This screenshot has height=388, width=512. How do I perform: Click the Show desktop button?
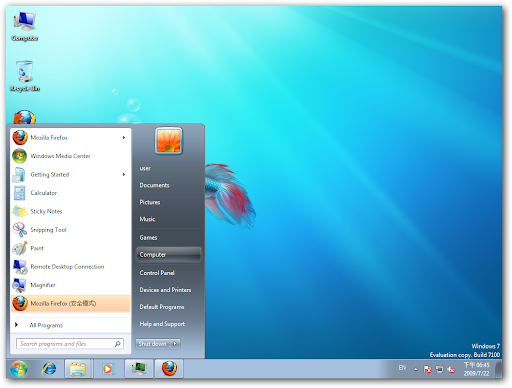click(x=499, y=369)
